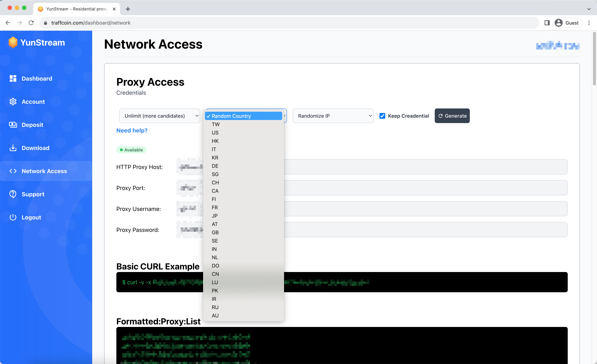Click the Download tray arrow icon
597x364 pixels.
(13, 148)
